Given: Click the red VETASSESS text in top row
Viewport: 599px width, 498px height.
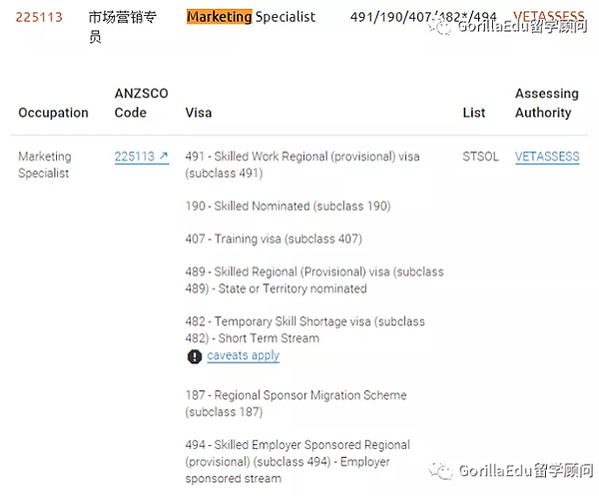Looking at the screenshot, I should pos(549,16).
